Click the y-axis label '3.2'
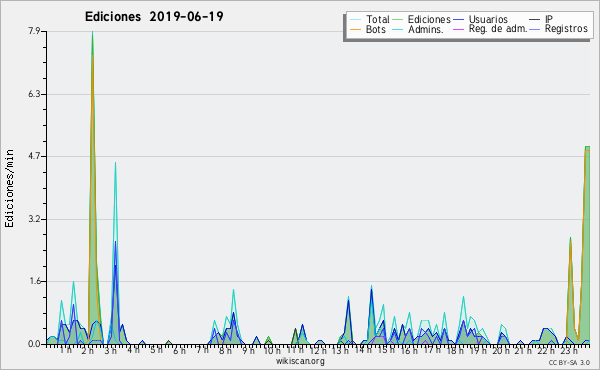This screenshot has height=370, width=600. pos(34,219)
